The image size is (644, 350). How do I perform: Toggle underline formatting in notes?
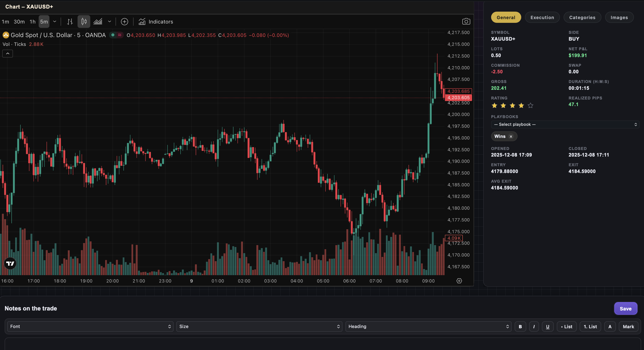point(548,327)
